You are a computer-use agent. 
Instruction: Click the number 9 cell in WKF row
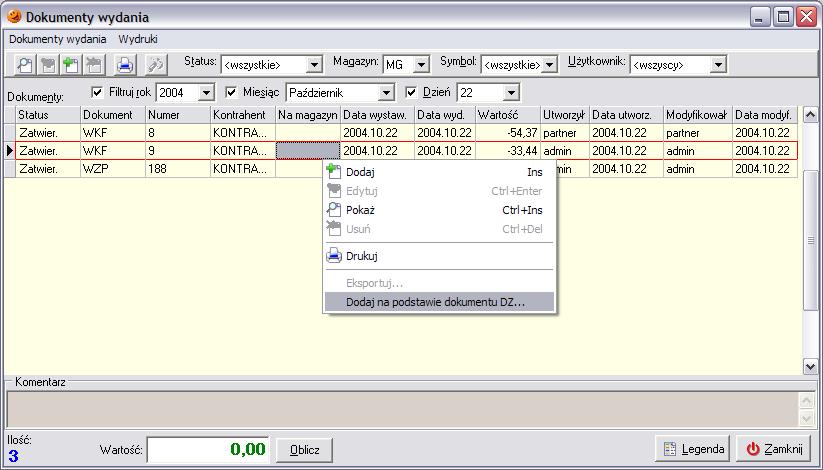177,151
